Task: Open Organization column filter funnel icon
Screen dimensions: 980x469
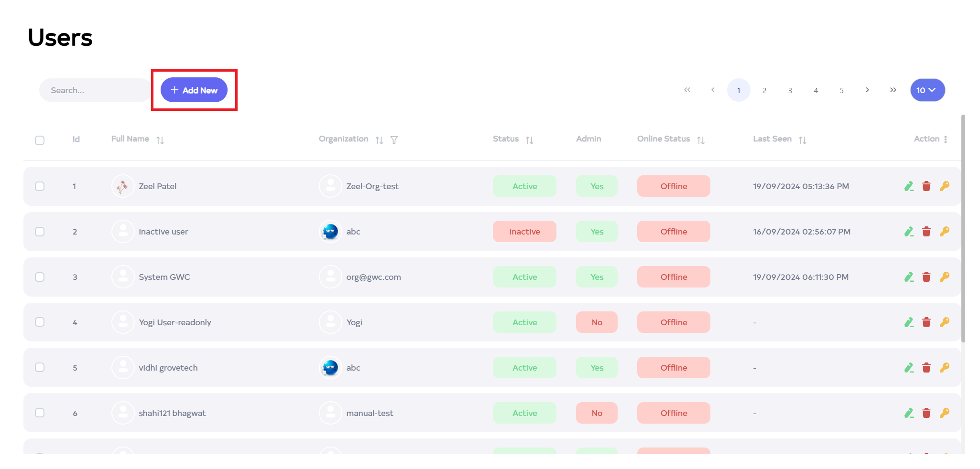Action: 394,140
